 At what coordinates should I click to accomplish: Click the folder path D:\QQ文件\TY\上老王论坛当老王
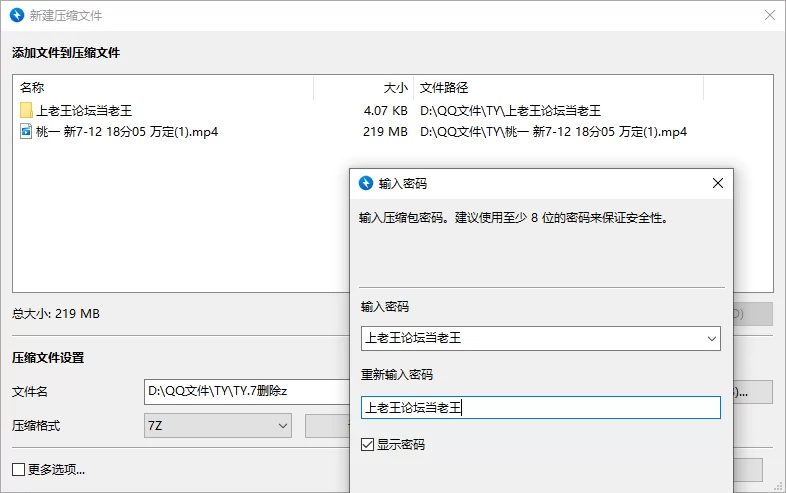(x=510, y=110)
